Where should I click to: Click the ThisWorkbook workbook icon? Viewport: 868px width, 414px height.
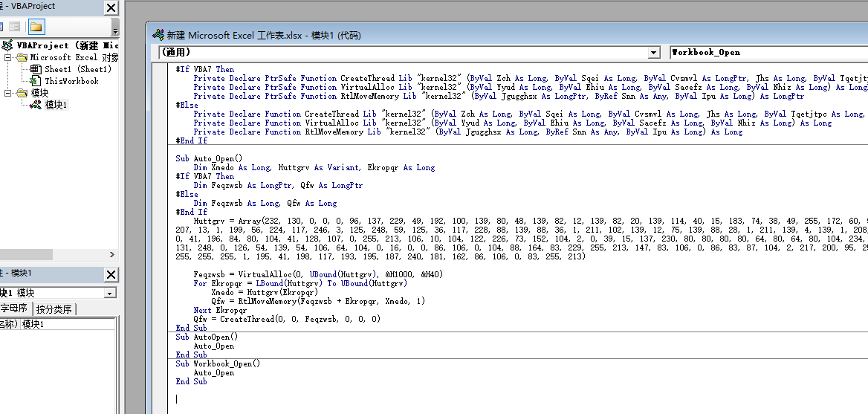tap(36, 81)
